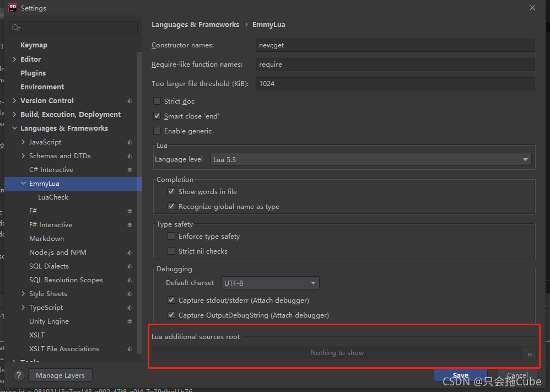Click the double-arrow icon in sources root toolbar
This screenshot has height=392, width=550.
[x=530, y=355]
